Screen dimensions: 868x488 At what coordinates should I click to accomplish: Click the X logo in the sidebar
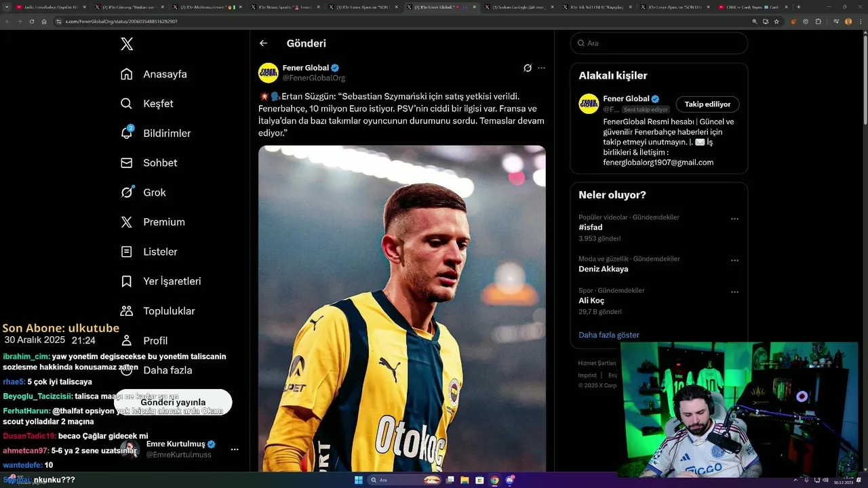coord(127,44)
